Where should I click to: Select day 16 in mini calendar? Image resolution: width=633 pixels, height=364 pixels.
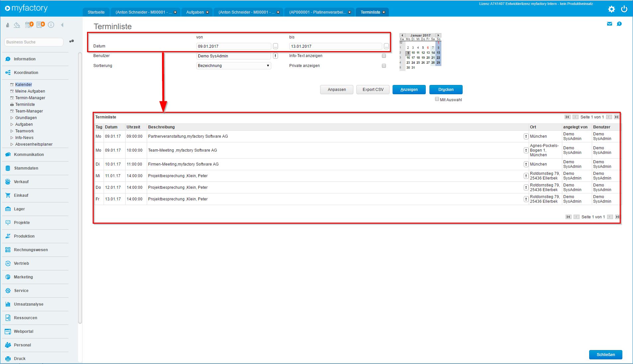click(x=408, y=58)
